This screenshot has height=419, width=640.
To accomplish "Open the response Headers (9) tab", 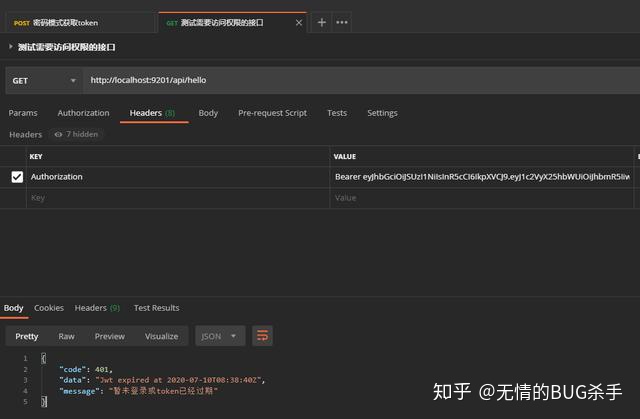I will pos(97,308).
